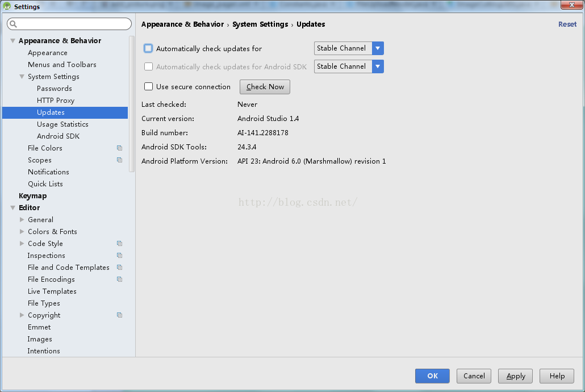Enable Automatically check updates for checkbox

tap(148, 48)
